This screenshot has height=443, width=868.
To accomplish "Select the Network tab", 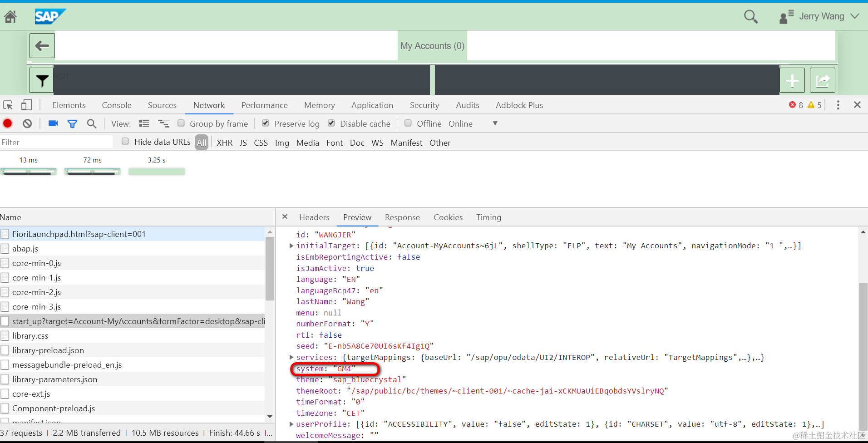I will pyautogui.click(x=209, y=105).
